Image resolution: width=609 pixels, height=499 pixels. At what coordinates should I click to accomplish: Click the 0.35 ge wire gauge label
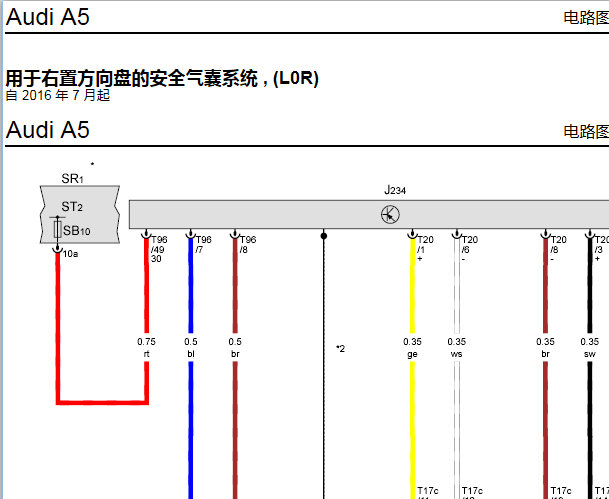pyautogui.click(x=412, y=348)
